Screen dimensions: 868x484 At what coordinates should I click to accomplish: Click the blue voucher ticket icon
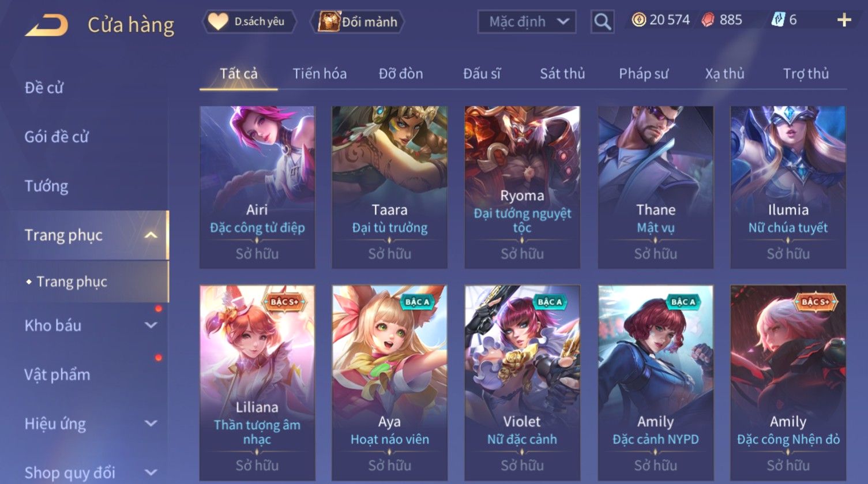(x=778, y=20)
